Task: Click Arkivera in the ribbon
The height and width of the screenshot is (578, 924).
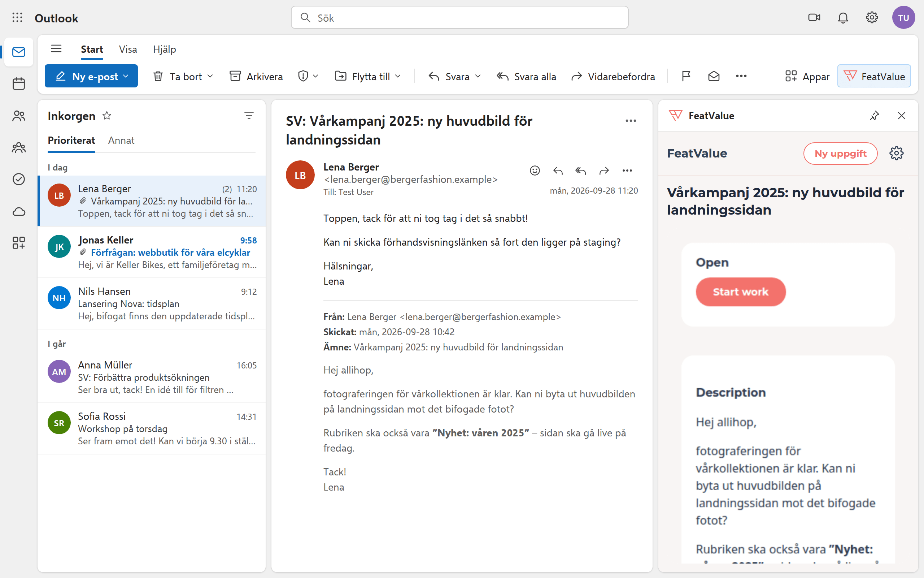Action: [256, 77]
